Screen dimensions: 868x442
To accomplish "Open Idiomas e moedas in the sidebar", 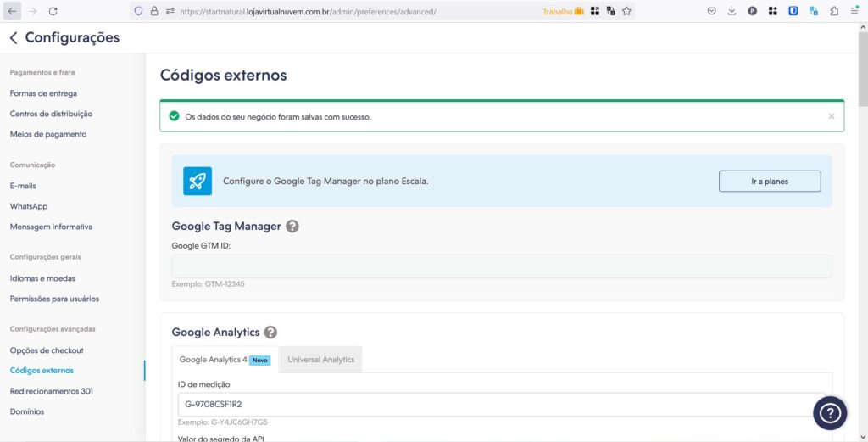I will tap(42, 278).
